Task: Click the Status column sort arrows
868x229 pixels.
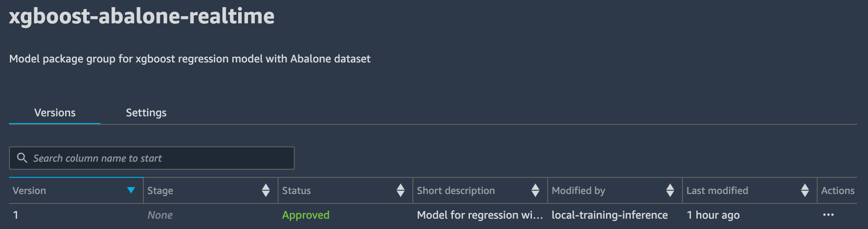Action: click(x=401, y=190)
